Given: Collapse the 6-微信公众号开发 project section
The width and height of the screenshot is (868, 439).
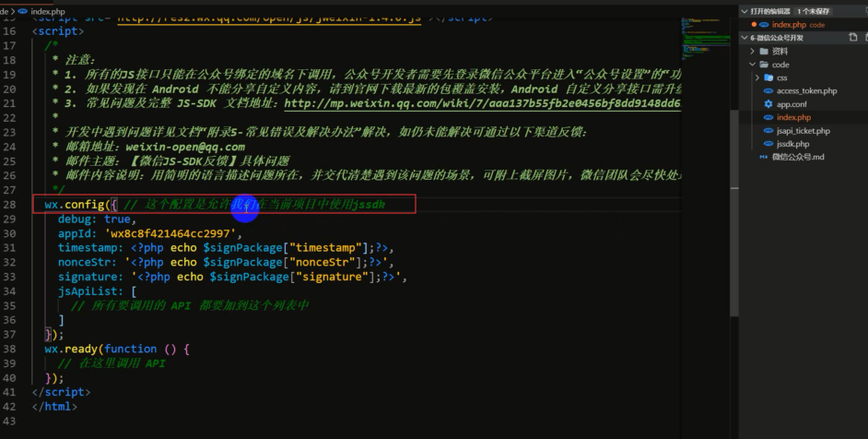Looking at the screenshot, I should point(745,38).
